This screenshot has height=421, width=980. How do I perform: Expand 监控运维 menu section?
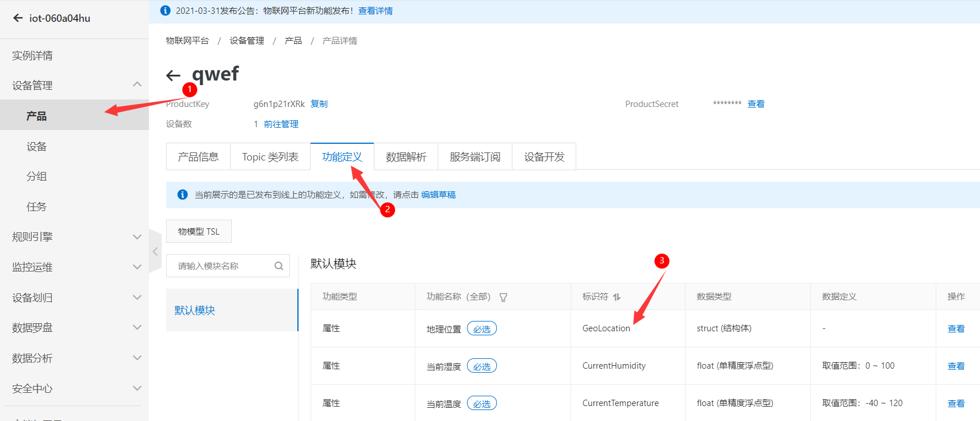coord(137,267)
